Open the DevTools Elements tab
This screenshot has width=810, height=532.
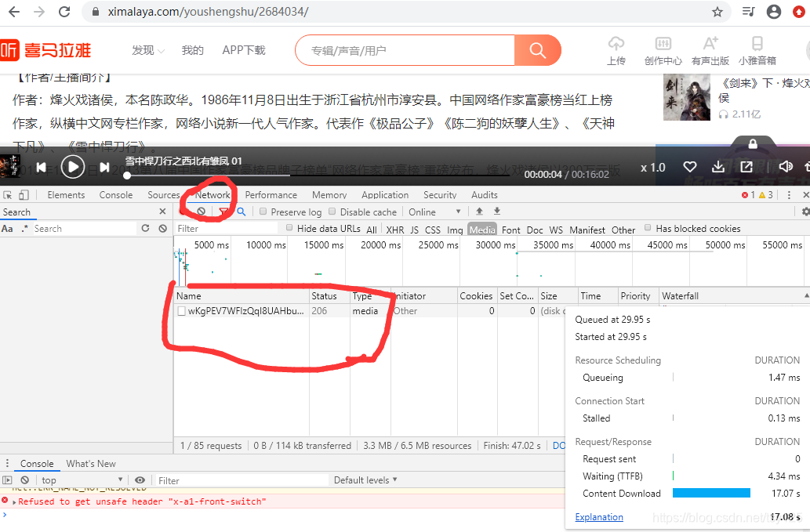point(66,195)
